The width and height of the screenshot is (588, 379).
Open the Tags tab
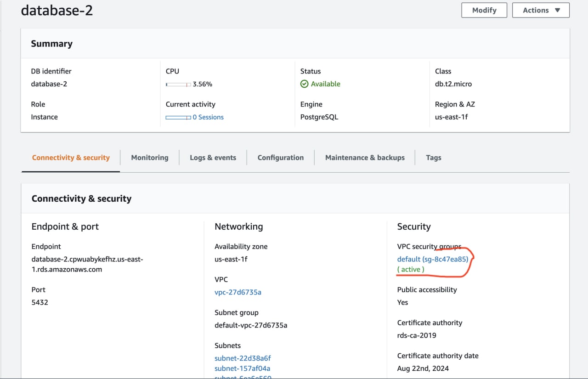pyautogui.click(x=433, y=158)
